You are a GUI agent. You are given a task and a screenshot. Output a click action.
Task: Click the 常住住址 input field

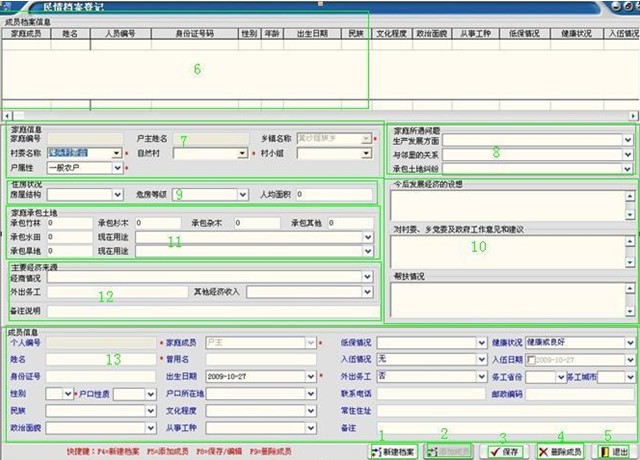tap(506, 411)
